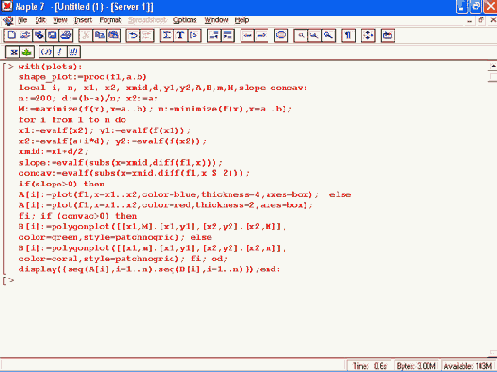Open the Help menu
Image resolution: width=497 pixels, height=372 pixels.
point(242,20)
